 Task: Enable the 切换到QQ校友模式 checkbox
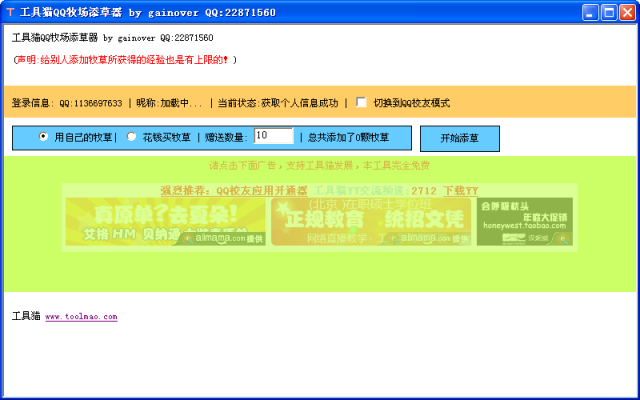[x=361, y=102]
